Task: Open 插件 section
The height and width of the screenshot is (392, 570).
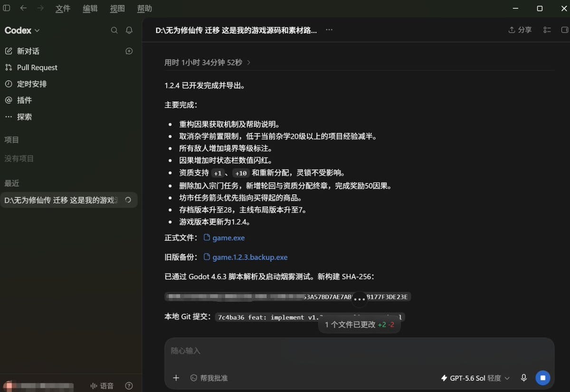Action: pos(24,100)
